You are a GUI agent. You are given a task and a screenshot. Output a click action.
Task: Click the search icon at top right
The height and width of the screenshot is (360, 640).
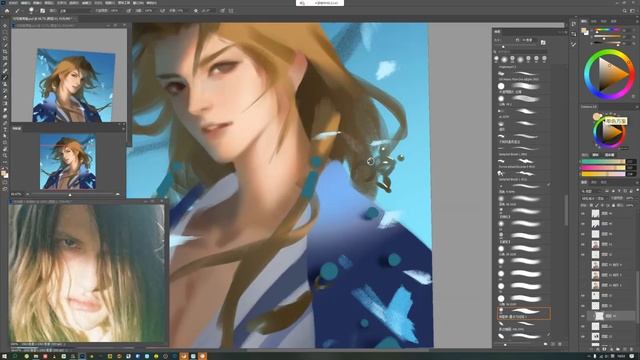pyautogui.click(x=624, y=11)
